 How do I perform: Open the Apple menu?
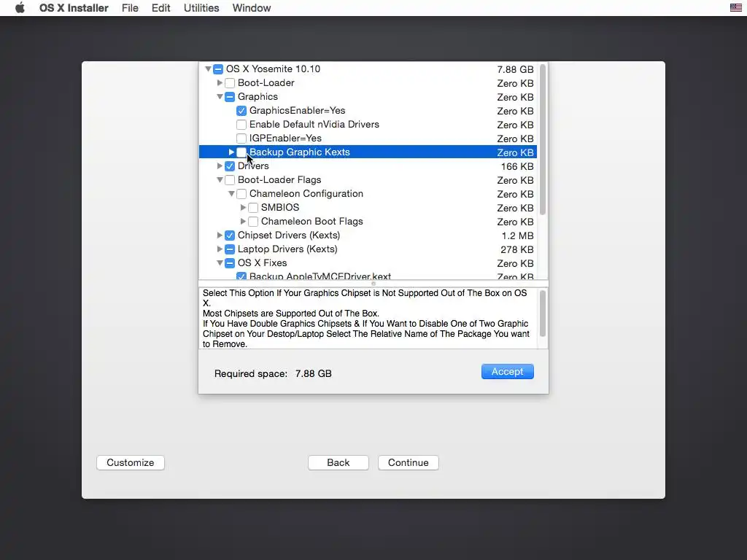point(20,8)
